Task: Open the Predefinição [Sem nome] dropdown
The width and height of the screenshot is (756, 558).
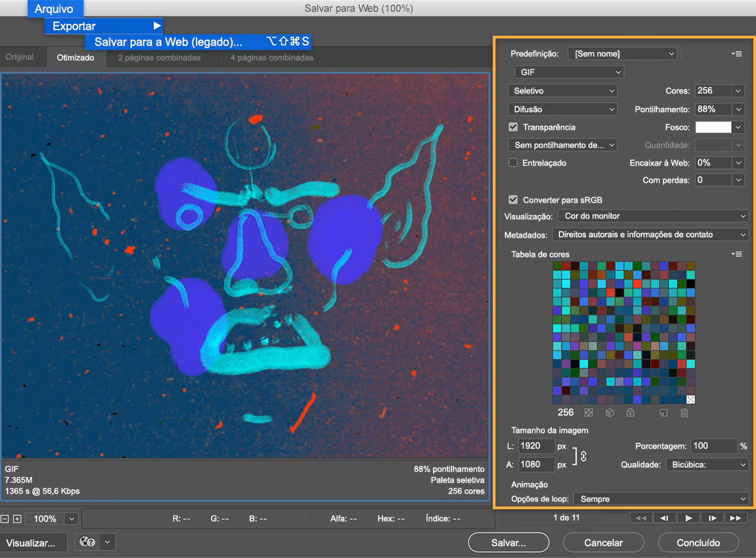Action: tap(623, 54)
